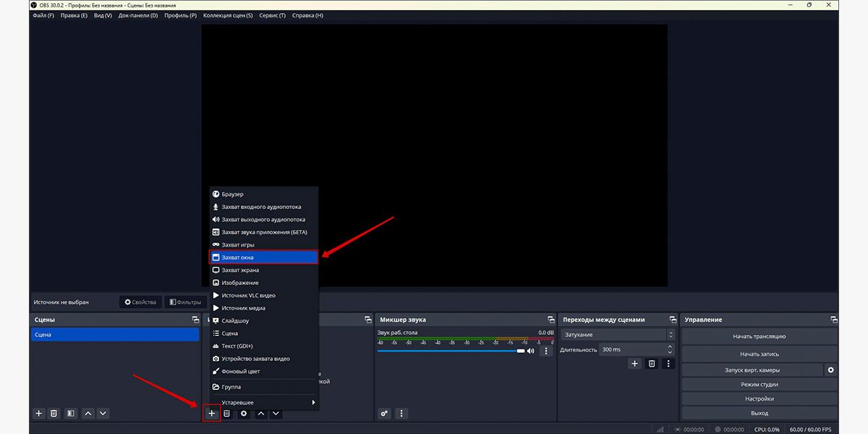Mute the desktop audio speaker icon

(x=530, y=351)
